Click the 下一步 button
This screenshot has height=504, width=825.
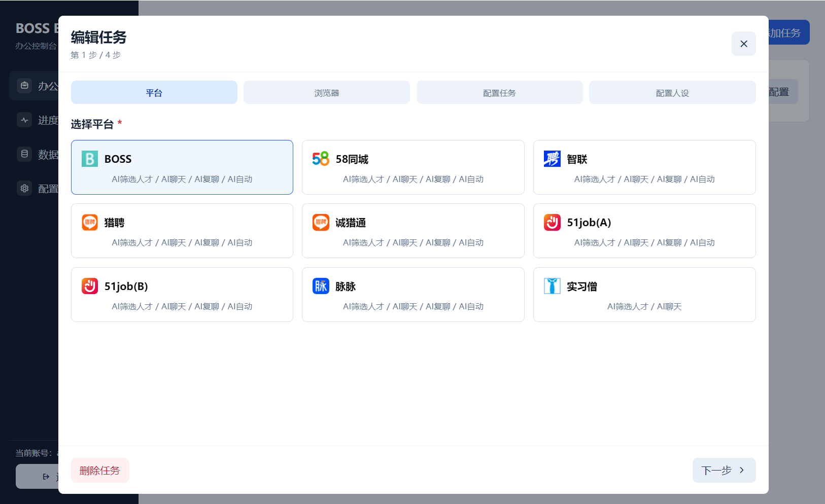[724, 470]
